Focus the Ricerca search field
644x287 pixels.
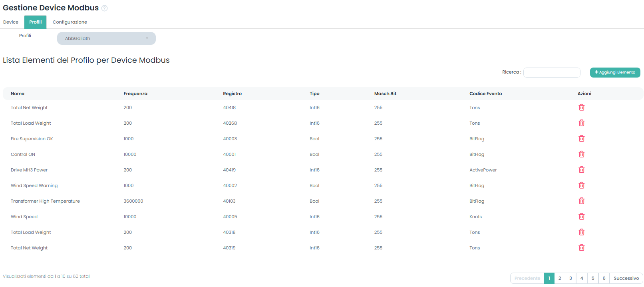click(552, 72)
